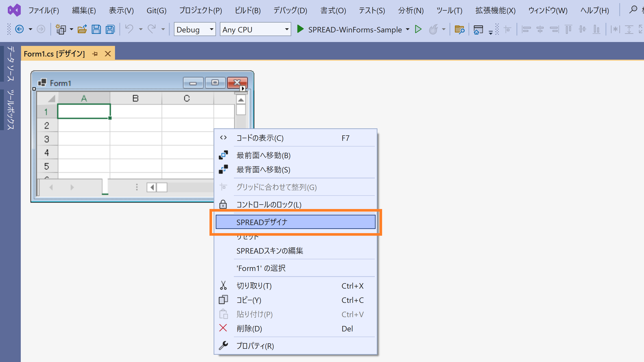Click the select-all corner of spread grid
The width and height of the screenshot is (644, 362).
48,98
